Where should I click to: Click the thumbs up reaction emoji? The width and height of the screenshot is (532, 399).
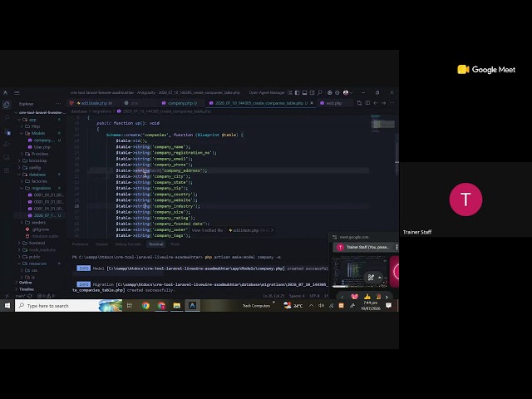pos(367,297)
